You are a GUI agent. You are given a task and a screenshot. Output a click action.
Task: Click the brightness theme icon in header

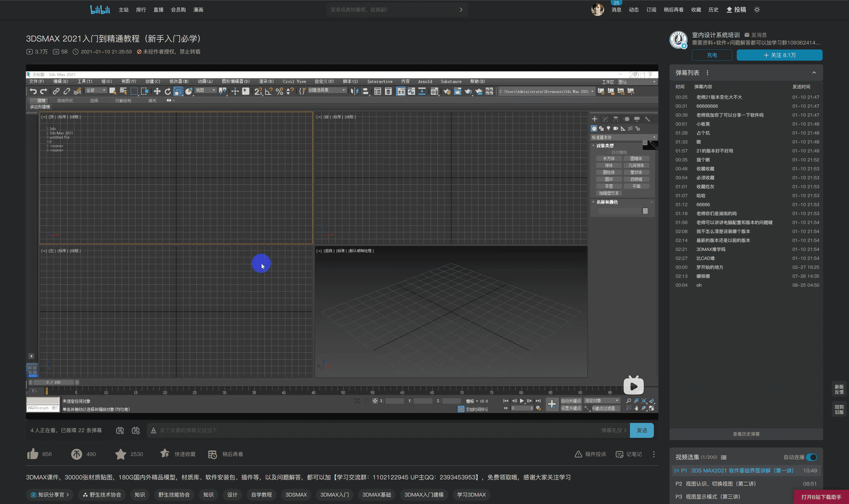coord(757,9)
